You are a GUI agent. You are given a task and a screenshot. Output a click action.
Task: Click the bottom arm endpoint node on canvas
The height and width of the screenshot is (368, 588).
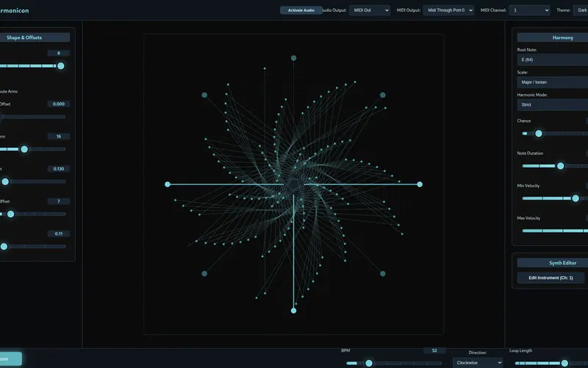point(293,311)
